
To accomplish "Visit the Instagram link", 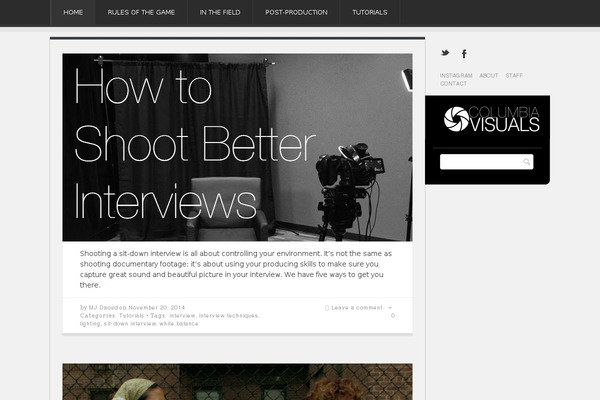I will 456,75.
